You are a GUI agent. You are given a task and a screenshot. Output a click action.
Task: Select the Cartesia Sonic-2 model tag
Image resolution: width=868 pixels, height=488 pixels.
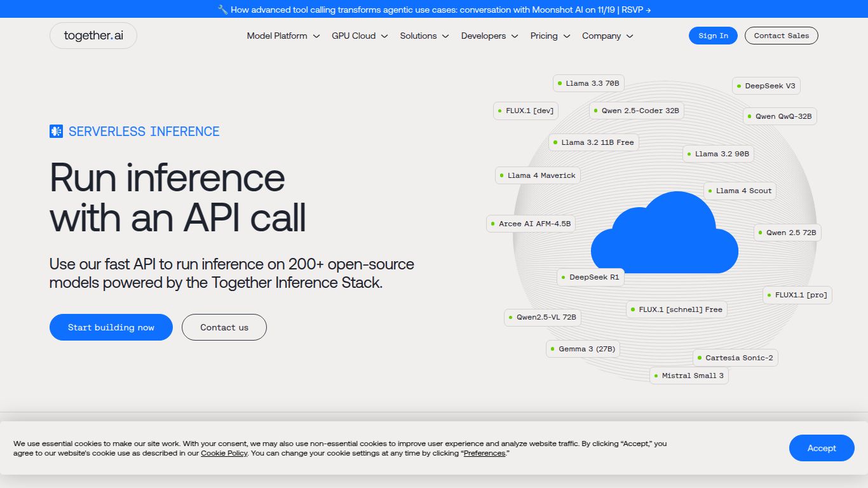pyautogui.click(x=736, y=357)
